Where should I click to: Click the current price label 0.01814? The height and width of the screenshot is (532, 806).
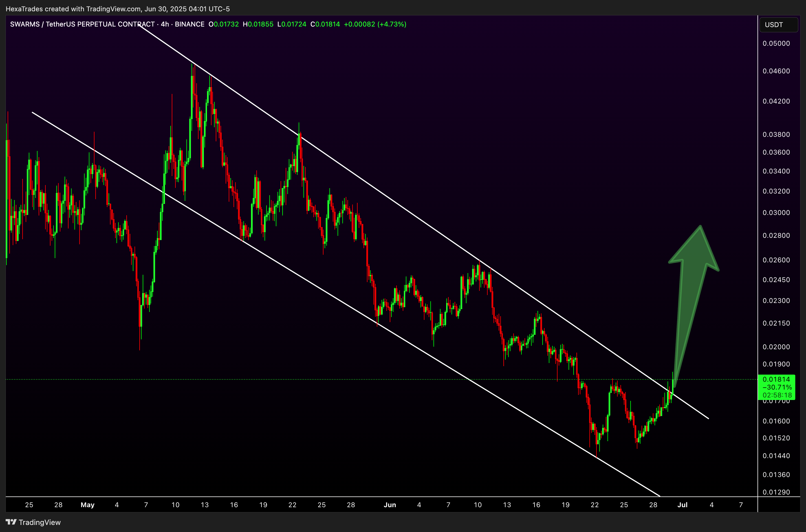point(776,379)
